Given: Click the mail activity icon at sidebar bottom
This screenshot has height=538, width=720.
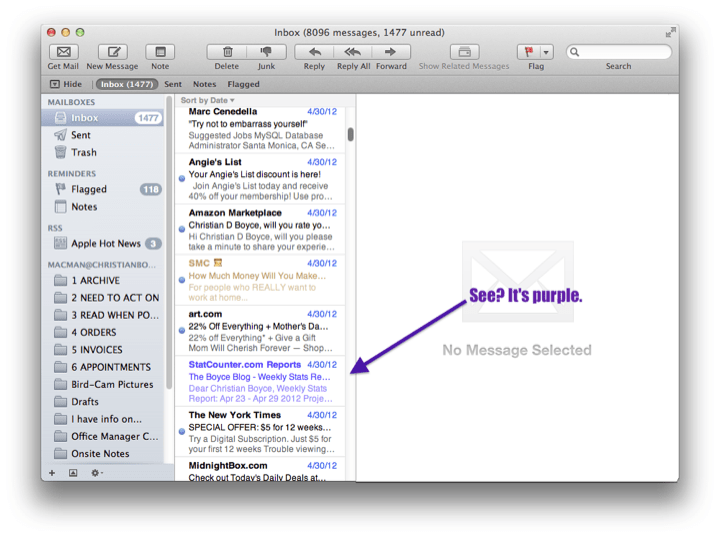Looking at the screenshot, I should [73, 473].
